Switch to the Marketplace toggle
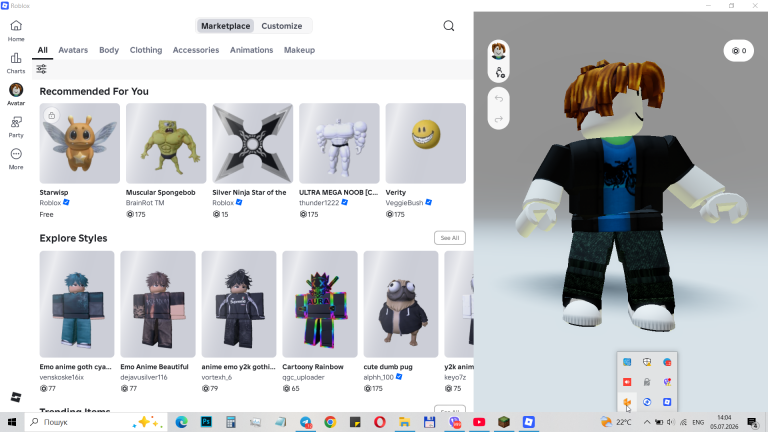768x432 pixels. coord(225,26)
